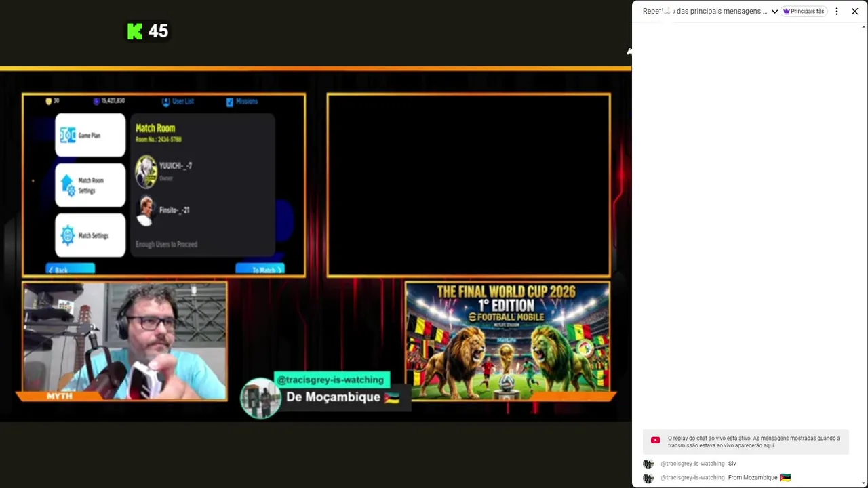Open the User List tab
The image size is (868, 488).
(x=178, y=101)
